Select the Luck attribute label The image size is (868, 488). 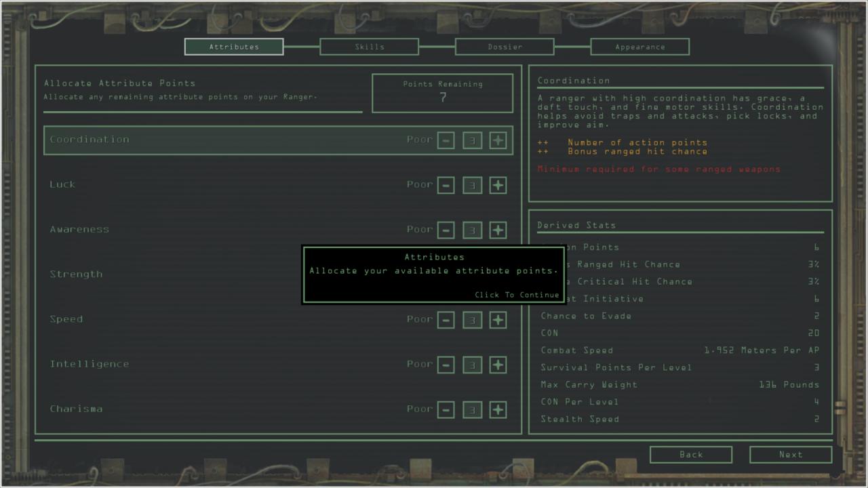62,184
